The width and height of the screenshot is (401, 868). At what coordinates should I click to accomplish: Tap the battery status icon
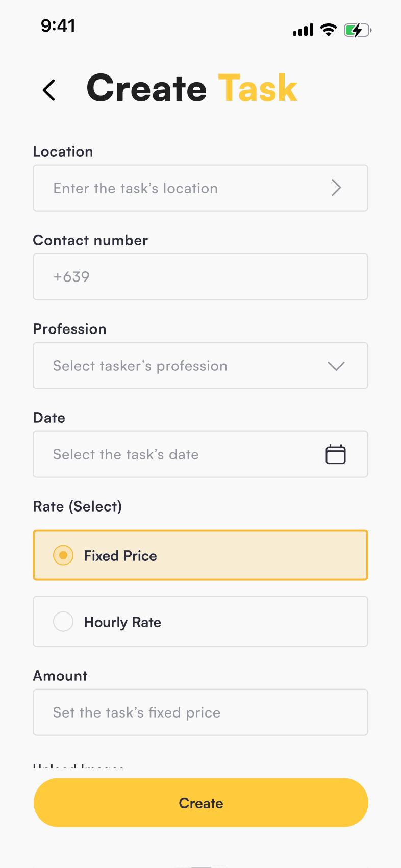(x=357, y=31)
